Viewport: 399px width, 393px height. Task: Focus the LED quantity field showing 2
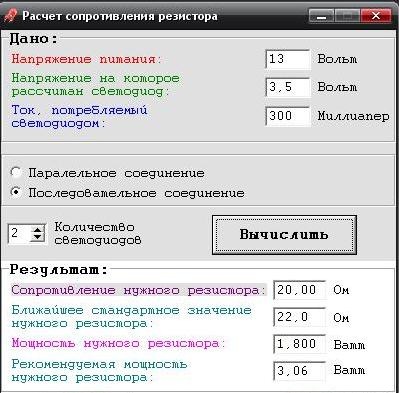tap(19, 233)
